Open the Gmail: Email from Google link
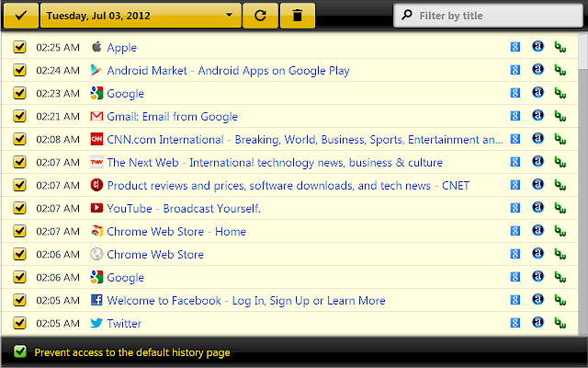Viewport: 588px width, 368px height. click(173, 117)
